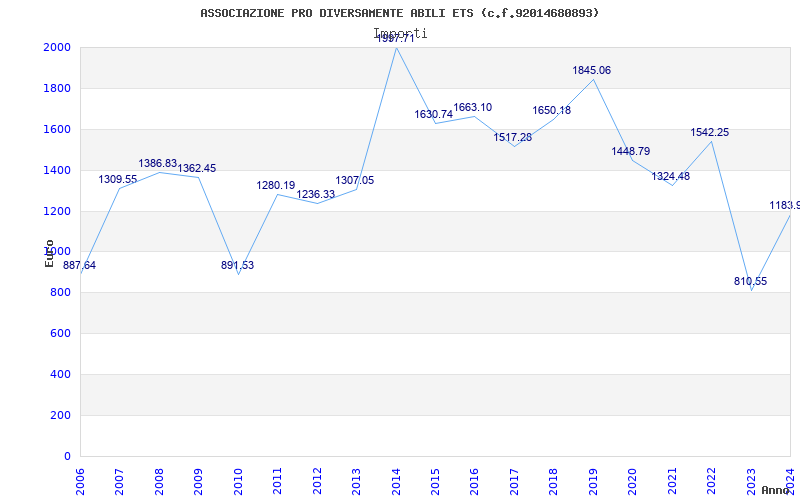Select the 1517.28 data label
This screenshot has height=500, width=800.
513,137
